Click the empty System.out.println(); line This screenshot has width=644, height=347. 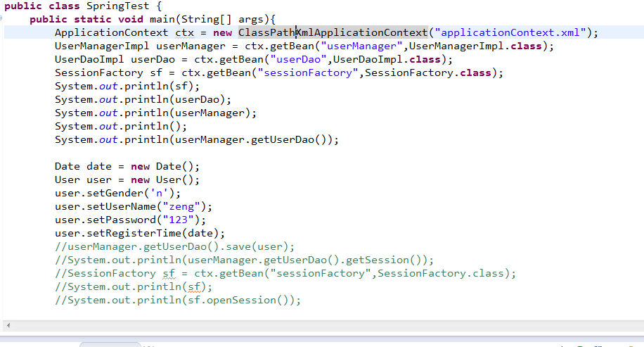point(121,126)
